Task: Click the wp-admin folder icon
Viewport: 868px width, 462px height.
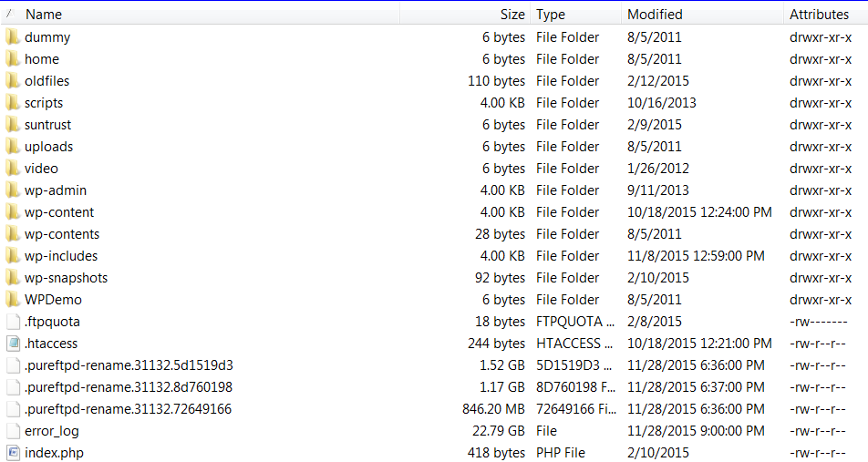Action: point(13,190)
